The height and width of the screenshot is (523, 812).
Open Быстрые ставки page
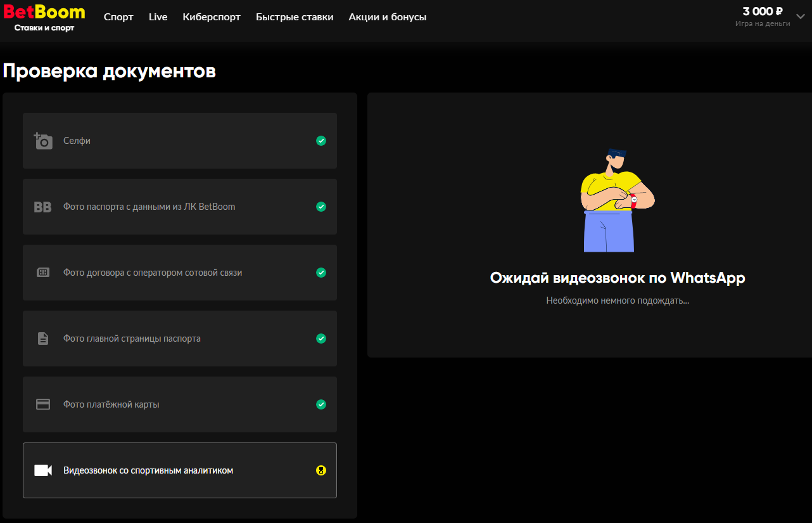coord(295,17)
